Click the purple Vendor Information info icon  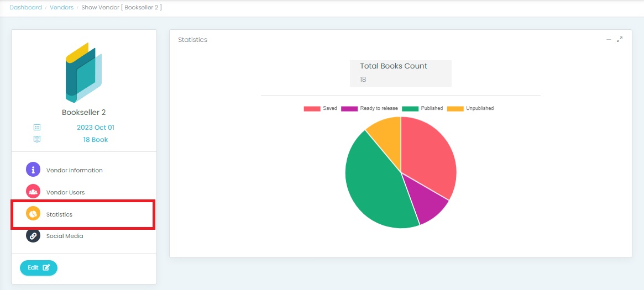(x=33, y=170)
